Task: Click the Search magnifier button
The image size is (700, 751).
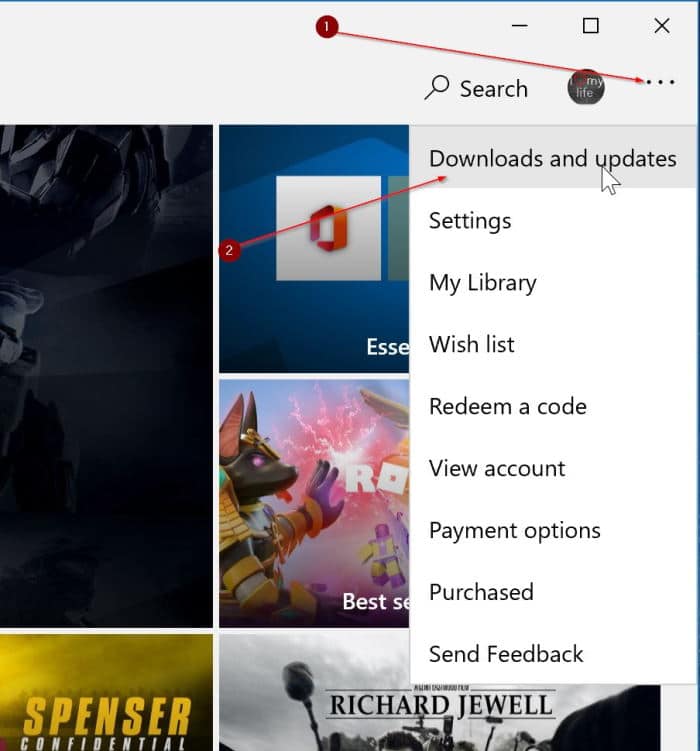Action: [476, 89]
